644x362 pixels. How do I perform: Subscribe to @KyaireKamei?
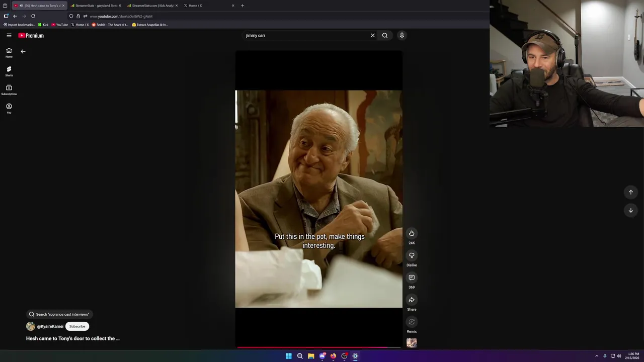click(x=77, y=326)
